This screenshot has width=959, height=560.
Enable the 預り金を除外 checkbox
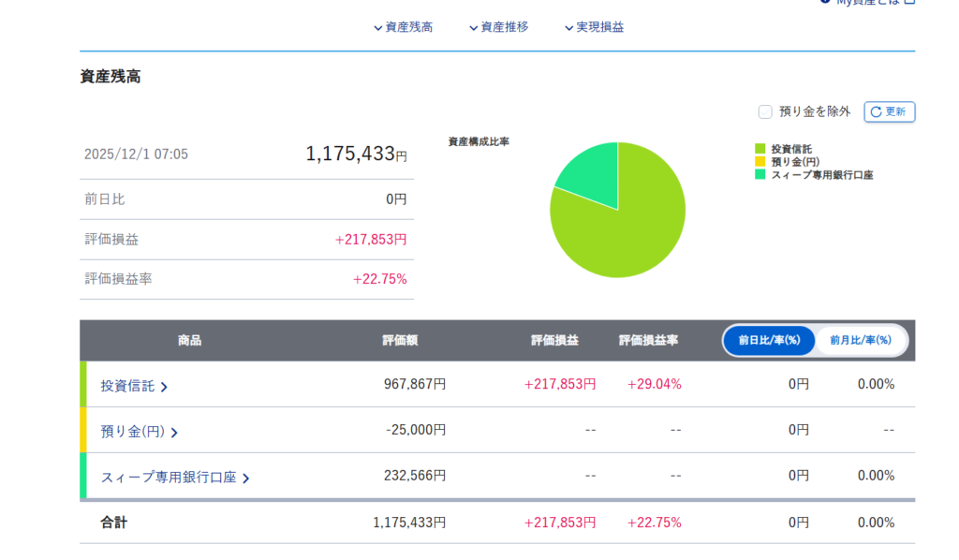pyautogui.click(x=765, y=111)
